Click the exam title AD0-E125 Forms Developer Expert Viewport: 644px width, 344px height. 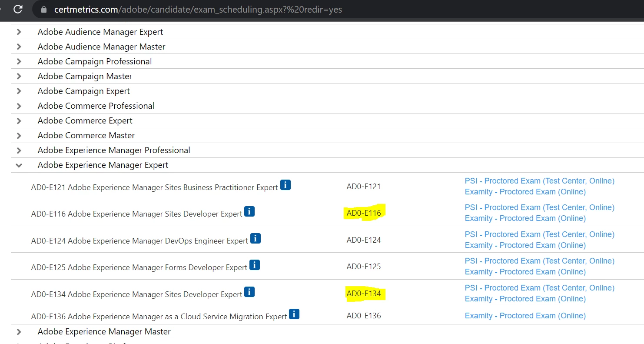139,267
